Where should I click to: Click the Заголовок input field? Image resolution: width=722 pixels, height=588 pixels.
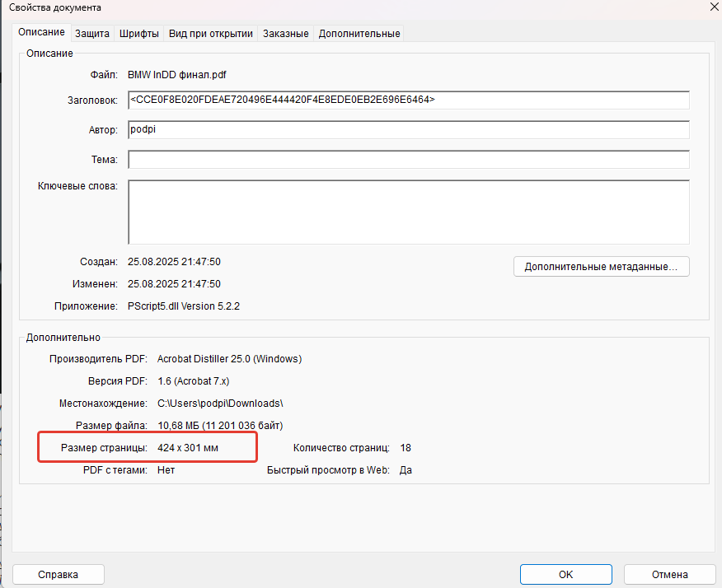click(409, 100)
